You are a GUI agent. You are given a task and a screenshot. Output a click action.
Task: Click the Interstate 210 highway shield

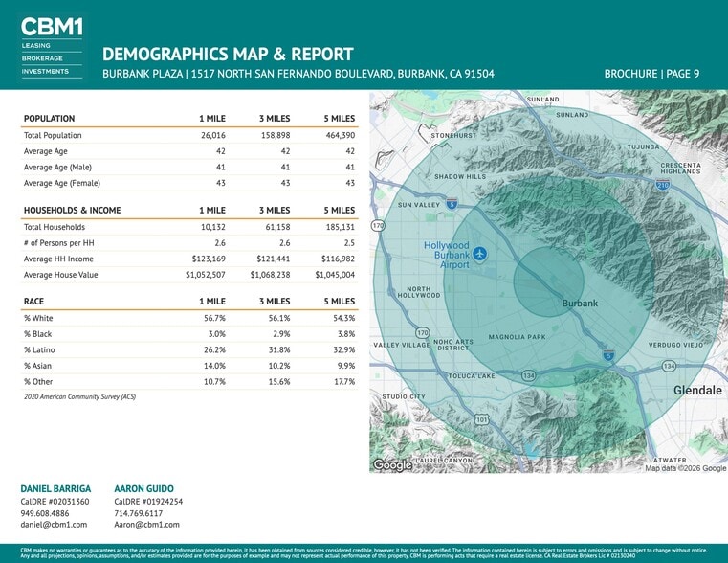pyautogui.click(x=663, y=185)
